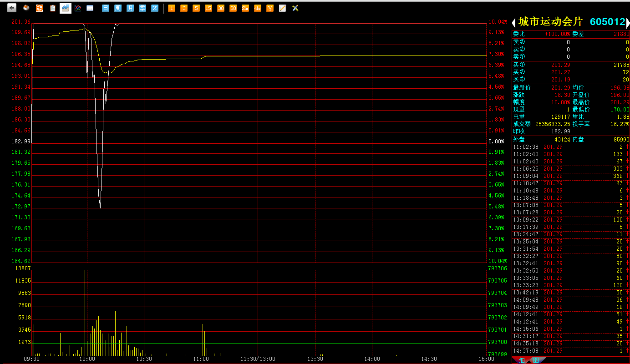Screen dimensions: 630x364
Task: Open the clipboard list icon
Action: click(53, 8)
